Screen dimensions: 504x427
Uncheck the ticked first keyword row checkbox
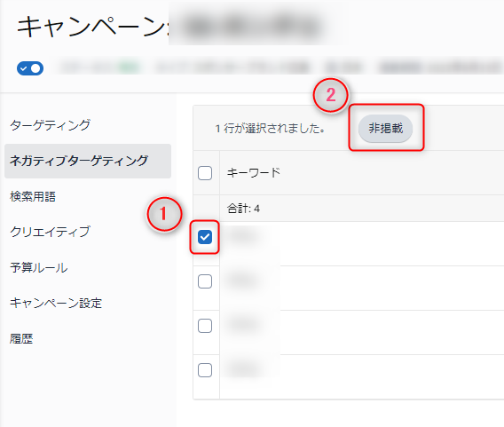pos(205,237)
